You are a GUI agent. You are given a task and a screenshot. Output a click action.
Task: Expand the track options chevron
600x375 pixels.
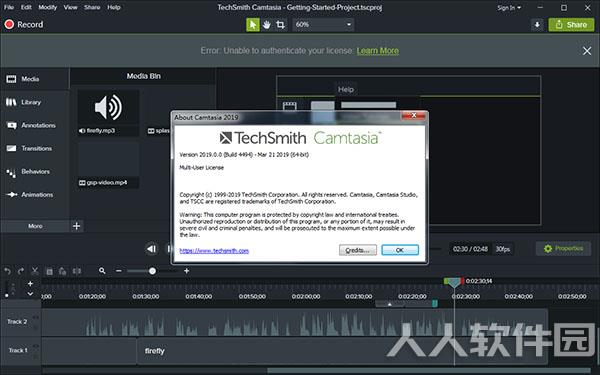click(30, 294)
